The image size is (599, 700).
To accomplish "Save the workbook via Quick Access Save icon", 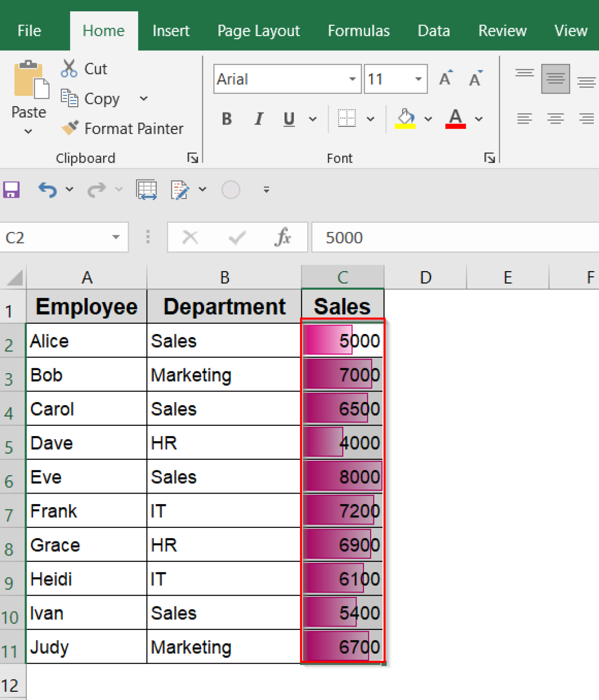I will pyautogui.click(x=11, y=189).
